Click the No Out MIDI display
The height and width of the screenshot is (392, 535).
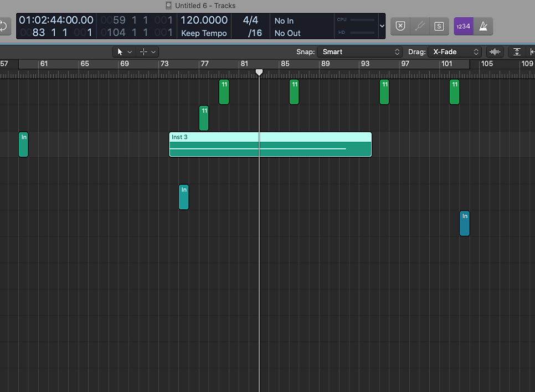[287, 33]
